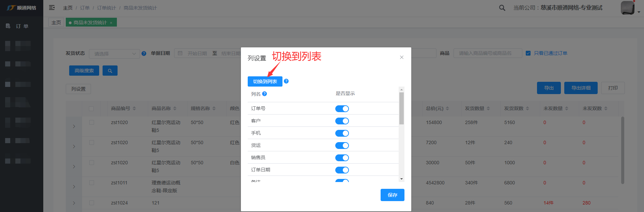Switch to the 主页 tab
The image size is (644, 212).
tap(56, 22)
